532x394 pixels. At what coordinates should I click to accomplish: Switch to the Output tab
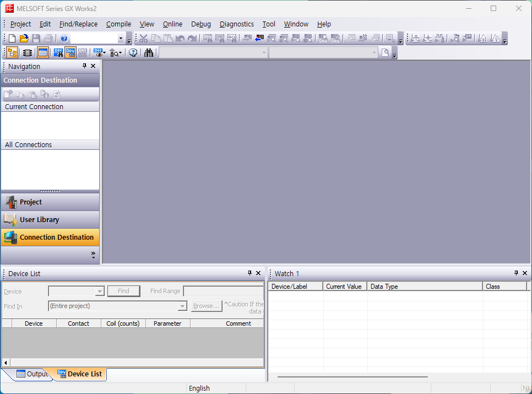pyautogui.click(x=32, y=374)
